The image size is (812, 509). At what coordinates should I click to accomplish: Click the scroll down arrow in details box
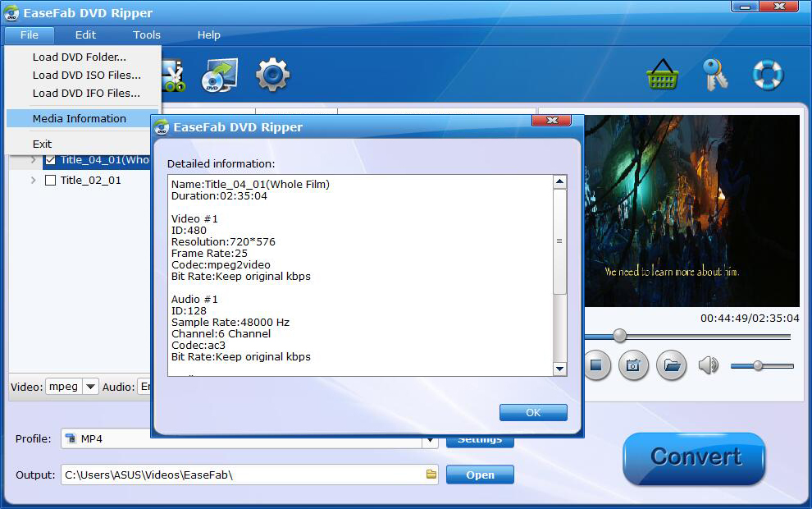(x=559, y=369)
